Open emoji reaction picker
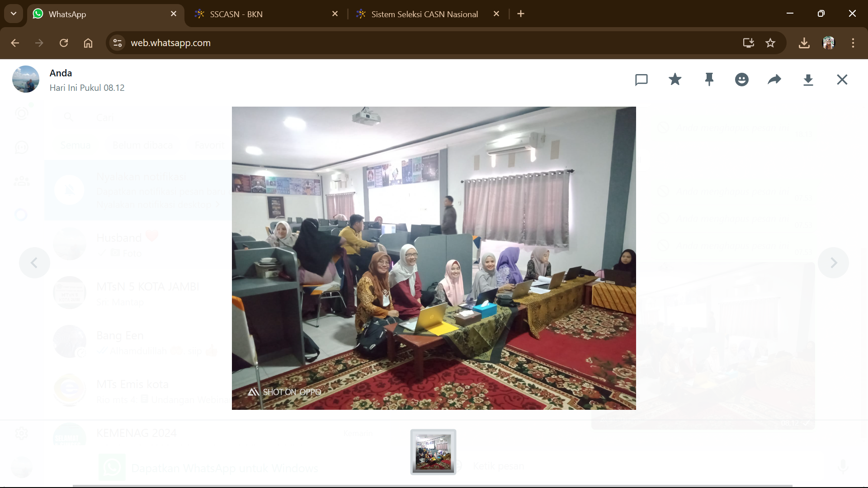The width and height of the screenshot is (868, 488). [741, 80]
